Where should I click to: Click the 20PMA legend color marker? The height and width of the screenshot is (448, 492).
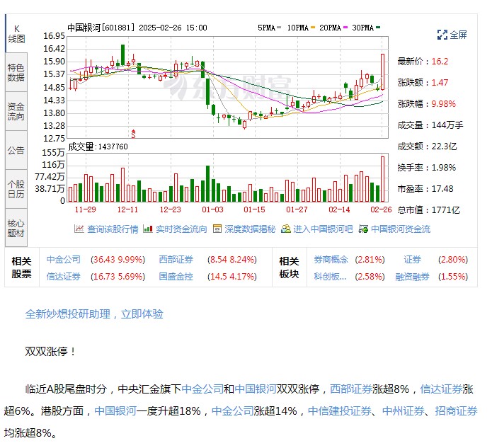pos(345,28)
